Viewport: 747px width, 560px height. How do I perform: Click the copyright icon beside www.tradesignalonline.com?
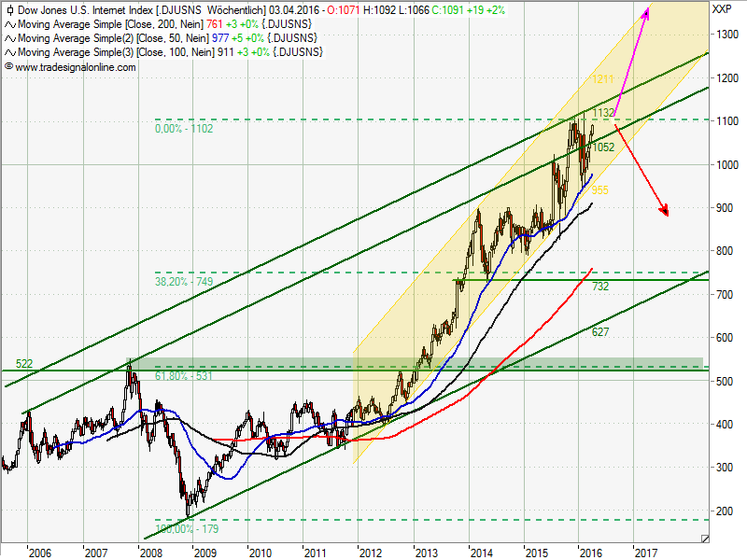8,66
